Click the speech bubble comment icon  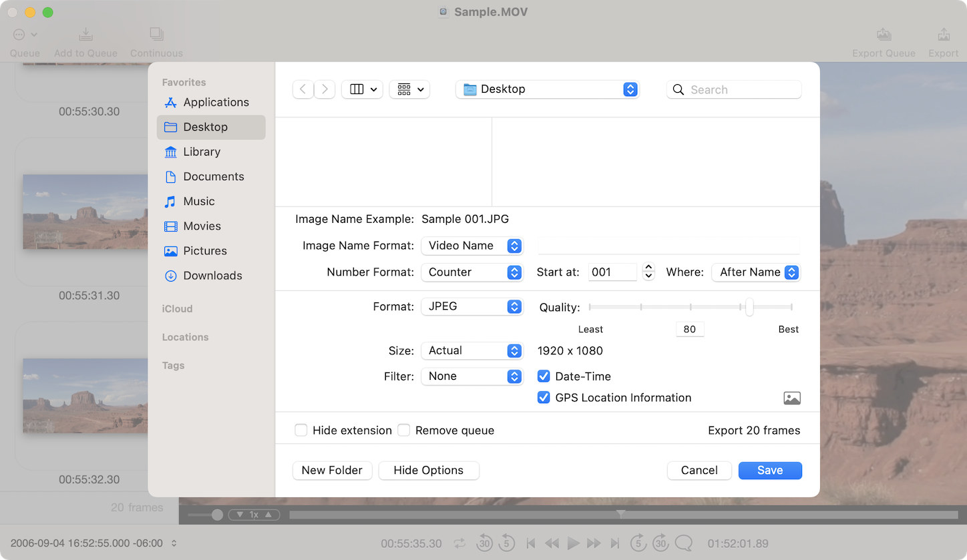pos(684,543)
